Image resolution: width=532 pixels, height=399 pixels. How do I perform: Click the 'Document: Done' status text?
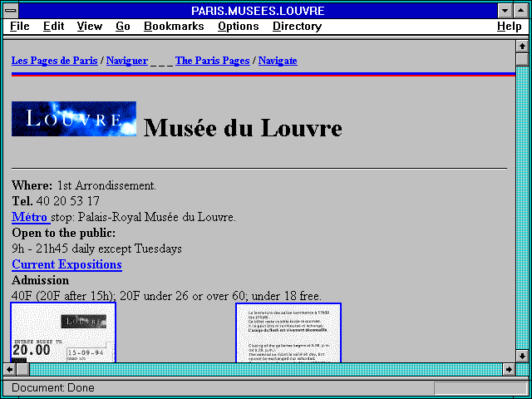(53, 388)
